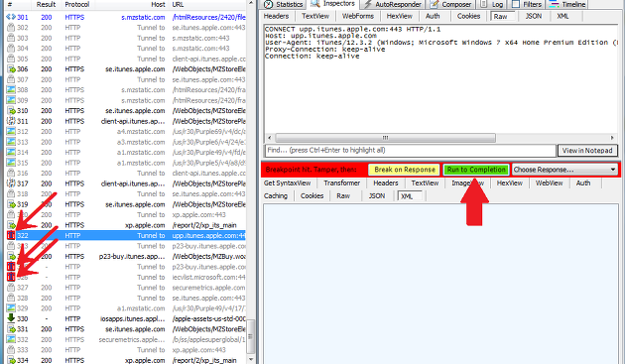Select request TextView inspector tab
Screen dimensions: 625x364
point(315,16)
